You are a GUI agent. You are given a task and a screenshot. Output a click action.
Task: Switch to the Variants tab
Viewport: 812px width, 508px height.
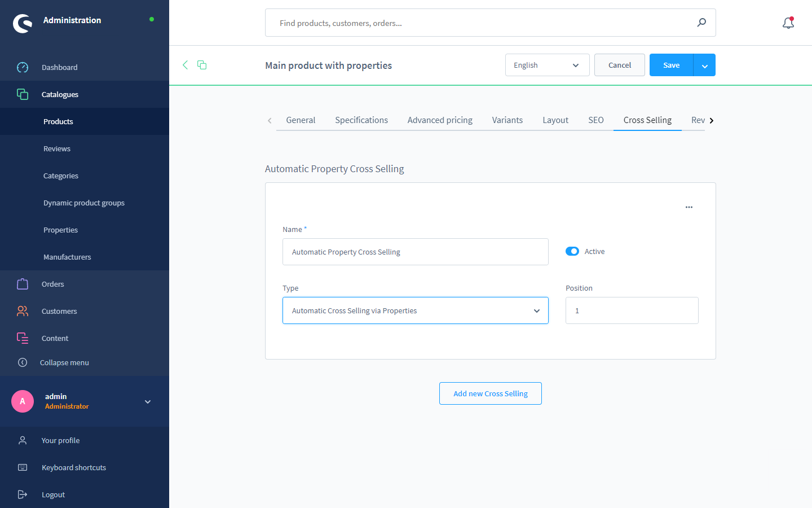[x=507, y=120]
